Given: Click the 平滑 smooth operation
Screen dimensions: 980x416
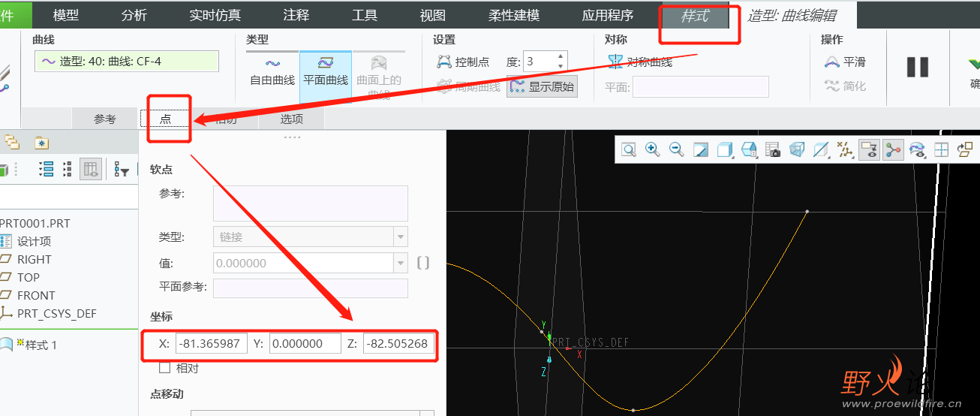Looking at the screenshot, I should (x=844, y=62).
